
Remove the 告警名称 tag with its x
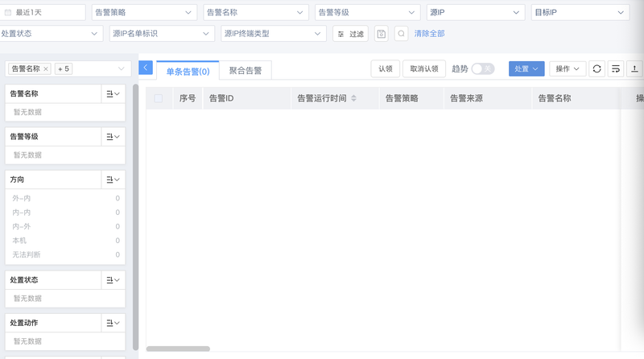[46, 69]
